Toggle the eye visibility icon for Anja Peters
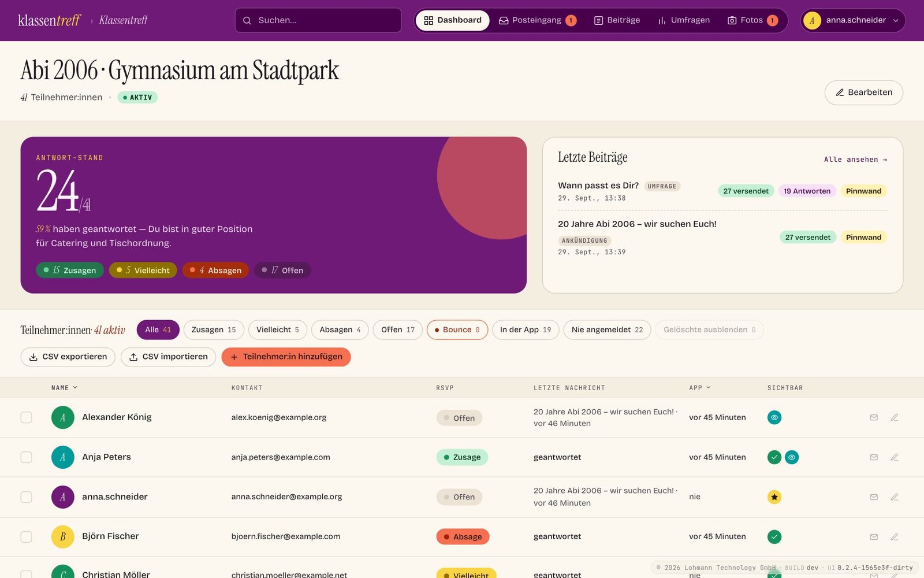 pos(792,457)
